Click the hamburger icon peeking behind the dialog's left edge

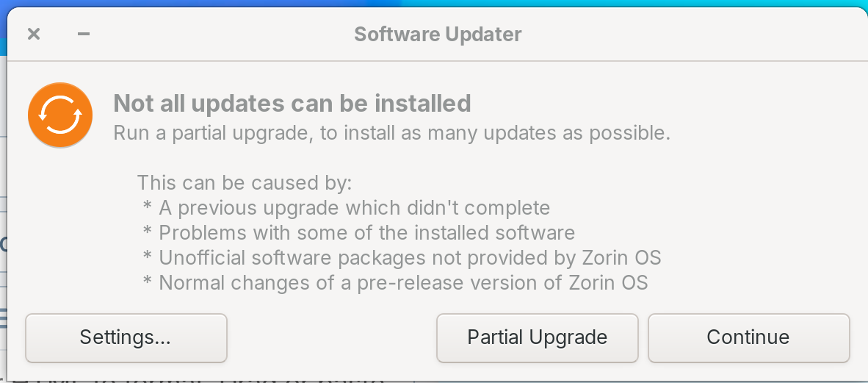click(4, 318)
